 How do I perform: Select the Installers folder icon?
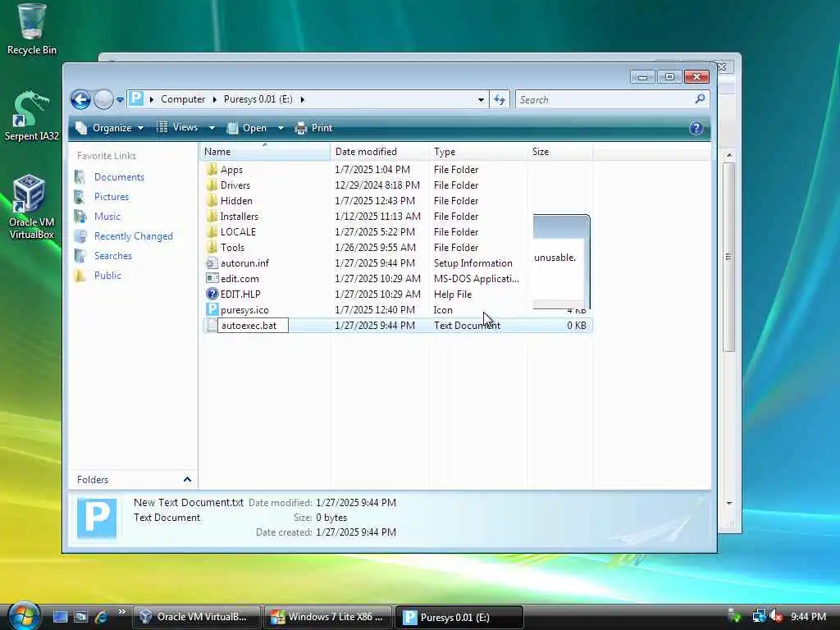coord(212,216)
